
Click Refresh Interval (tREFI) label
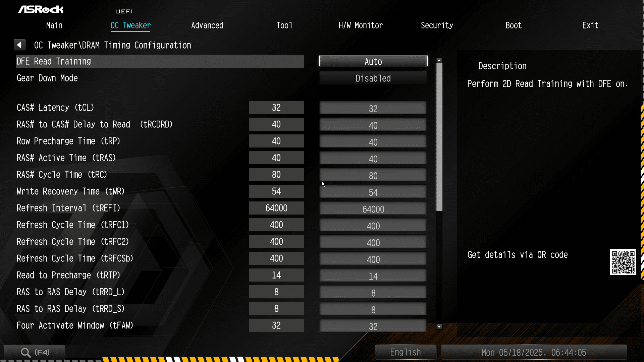click(68, 208)
